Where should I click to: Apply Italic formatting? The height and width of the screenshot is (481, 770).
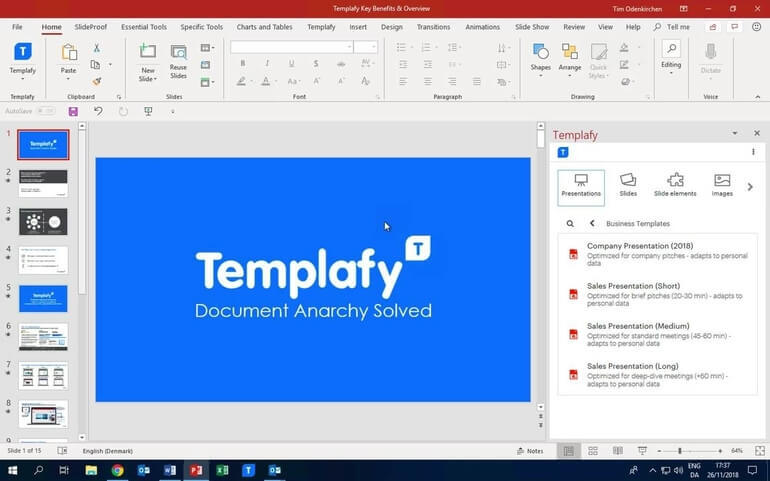click(x=267, y=63)
